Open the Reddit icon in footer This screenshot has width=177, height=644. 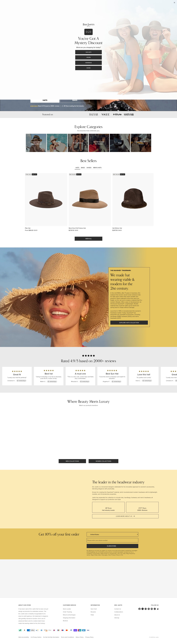158,609
